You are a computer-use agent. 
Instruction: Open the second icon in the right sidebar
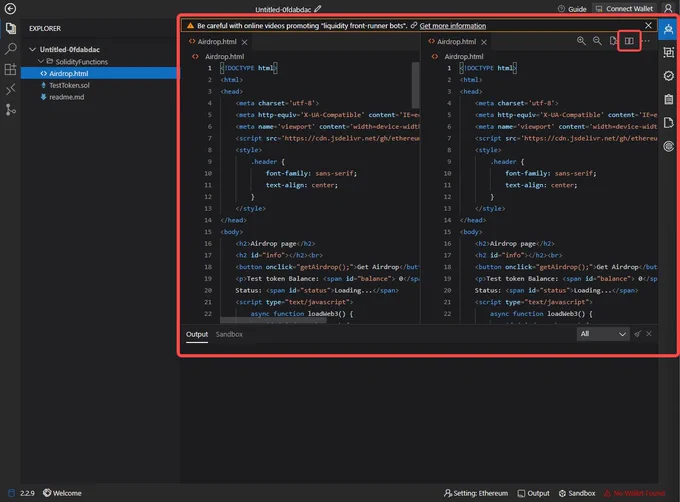pos(668,52)
